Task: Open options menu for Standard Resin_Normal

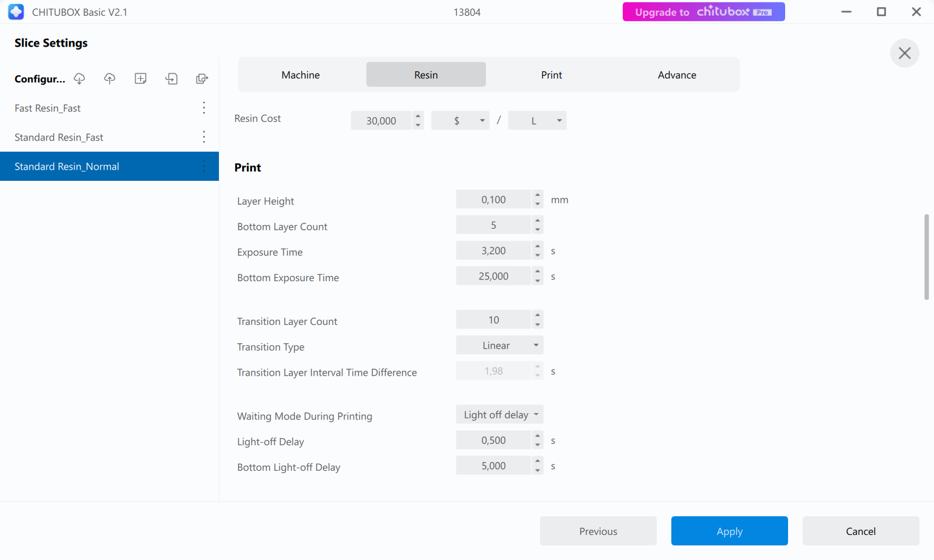Action: [x=204, y=166]
